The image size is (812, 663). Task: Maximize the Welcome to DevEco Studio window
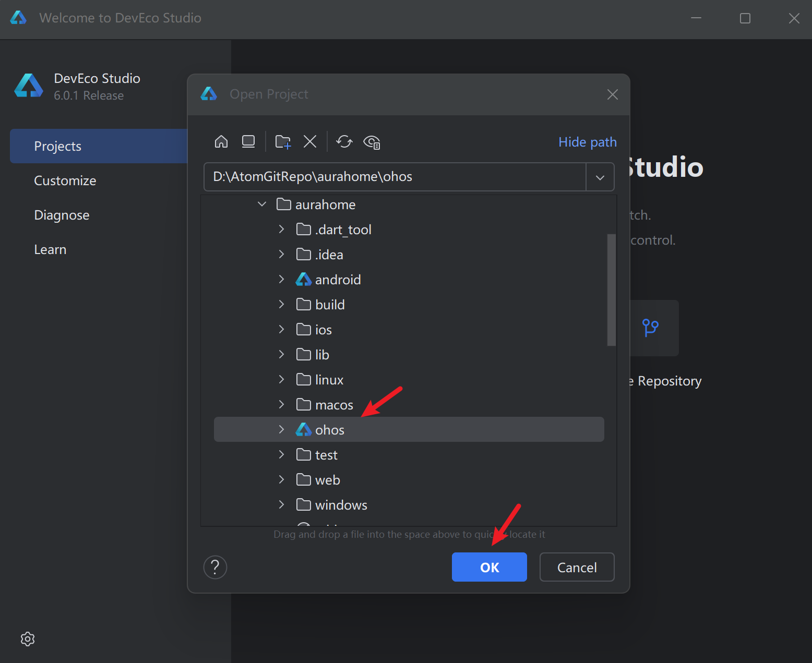pos(745,18)
